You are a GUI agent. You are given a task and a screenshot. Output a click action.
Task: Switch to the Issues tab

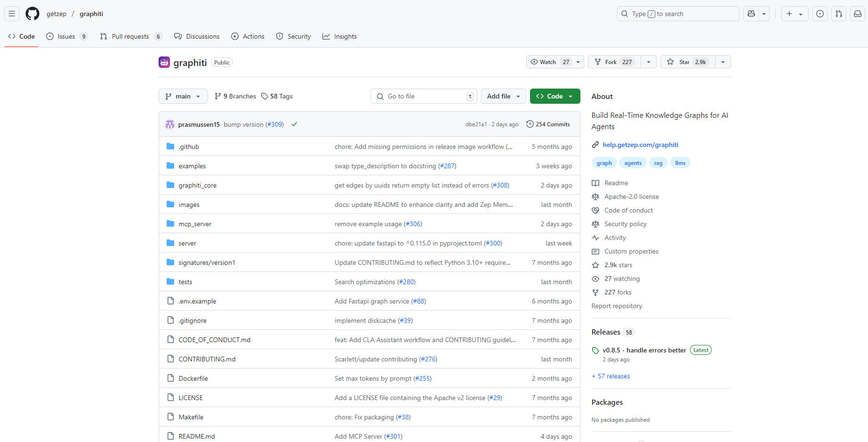coord(67,36)
